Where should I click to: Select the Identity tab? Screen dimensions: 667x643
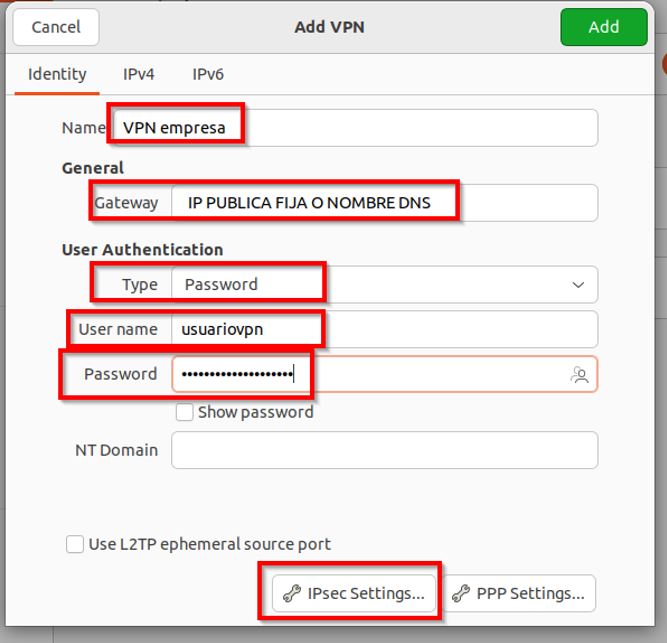57,74
